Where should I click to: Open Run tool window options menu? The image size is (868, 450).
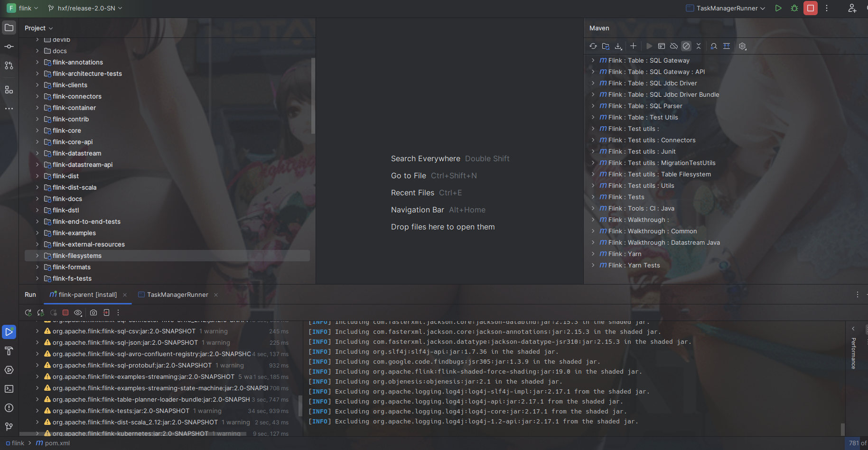[858, 294]
